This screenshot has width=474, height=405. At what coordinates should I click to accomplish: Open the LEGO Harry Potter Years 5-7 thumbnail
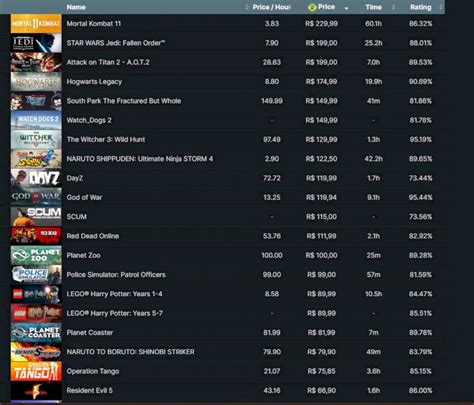pyautogui.click(x=36, y=313)
